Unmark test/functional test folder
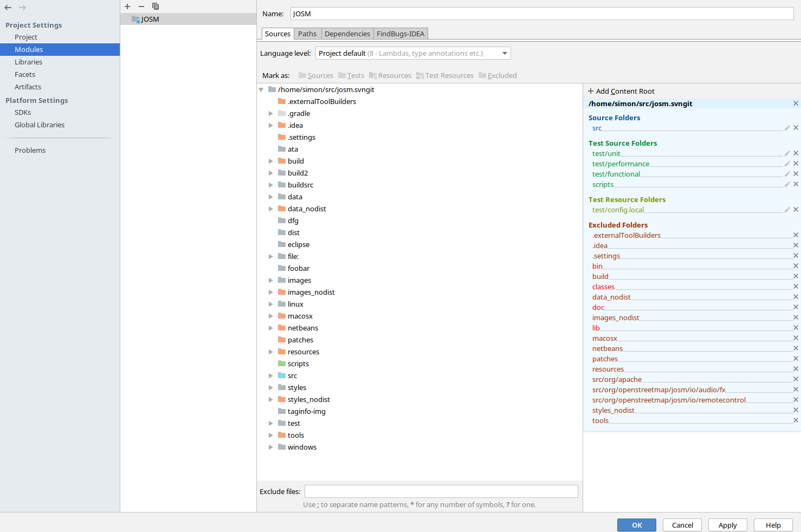Viewport: 801px width, 532px height. click(796, 174)
